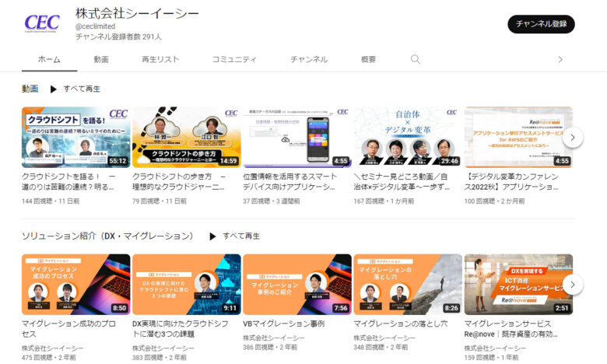607x364 pixels.
Task: Click channel name under DX実現に向けたクラウドシフト
Action: (163, 348)
